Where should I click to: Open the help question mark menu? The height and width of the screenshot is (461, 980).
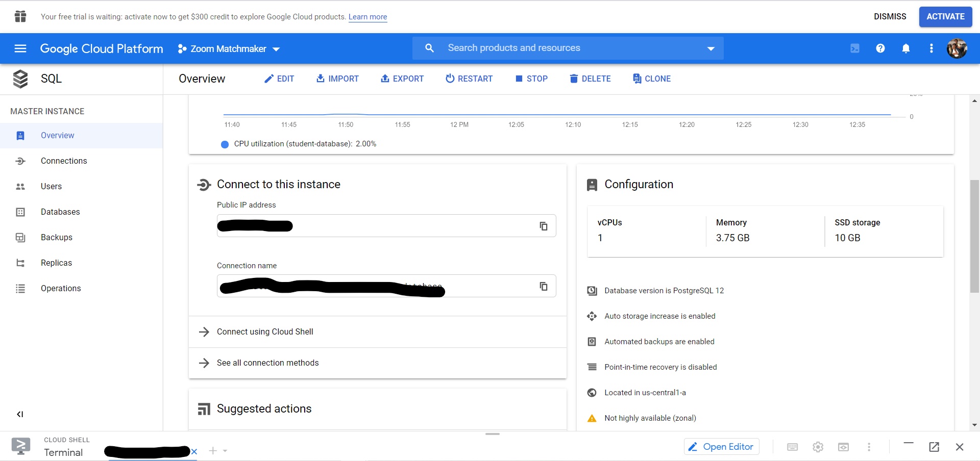tap(880, 48)
